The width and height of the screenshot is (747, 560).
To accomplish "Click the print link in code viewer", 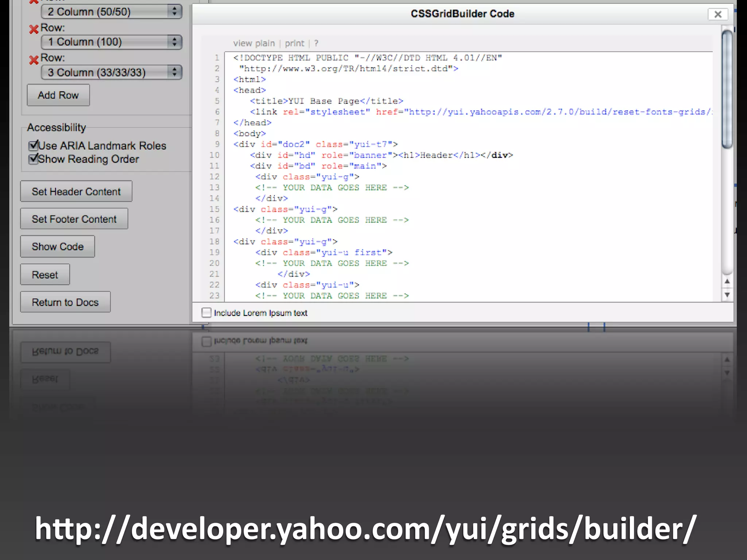I will click(x=294, y=43).
